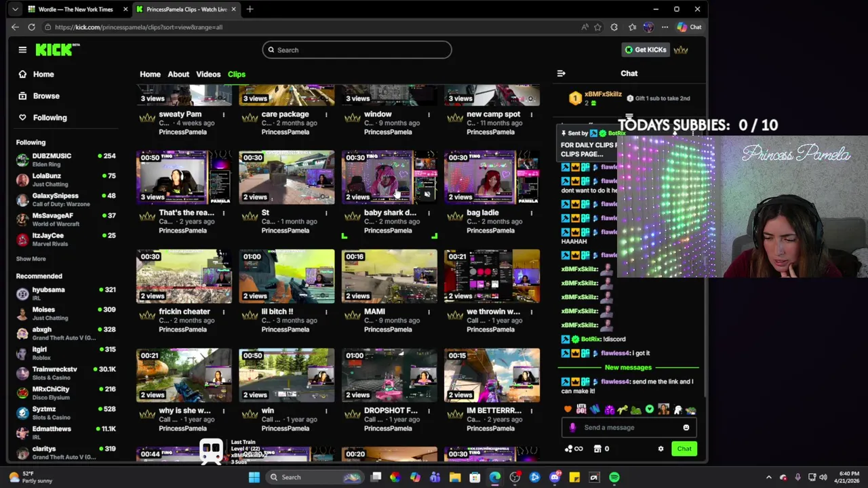
Task: Play the 'IM BETTERRR...' clip thumbnail
Action: 492,375
